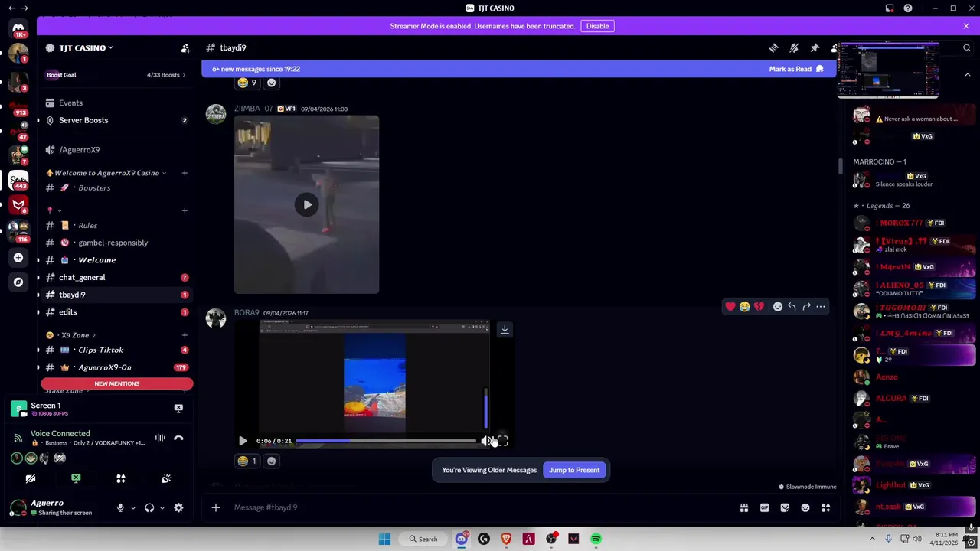Enter fullscreen on BORA9's video

(502, 441)
